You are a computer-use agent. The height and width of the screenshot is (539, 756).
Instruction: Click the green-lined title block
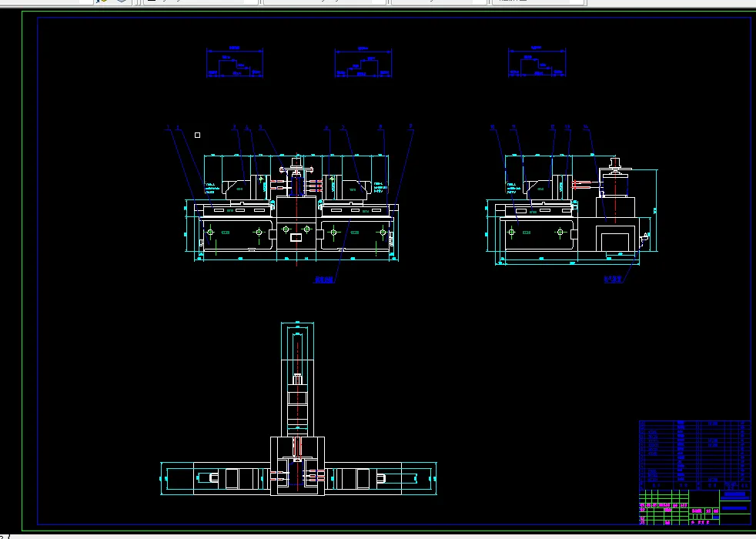(x=694, y=507)
